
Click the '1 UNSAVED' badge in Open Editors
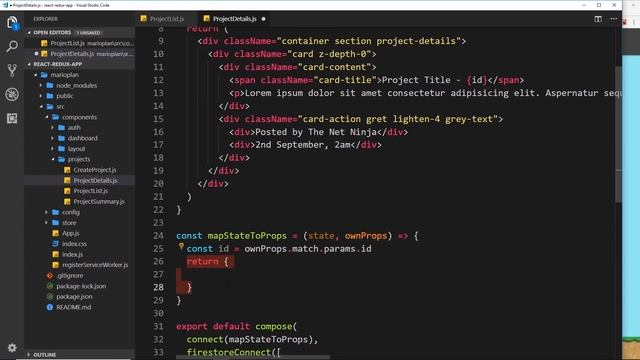(88, 33)
